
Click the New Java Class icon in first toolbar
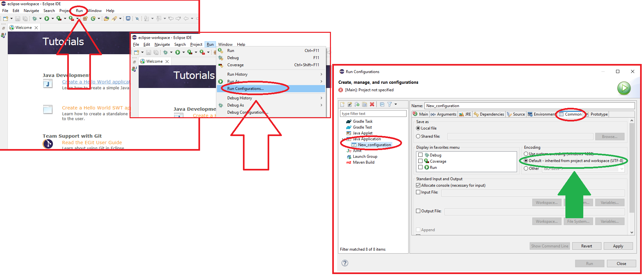[93, 19]
